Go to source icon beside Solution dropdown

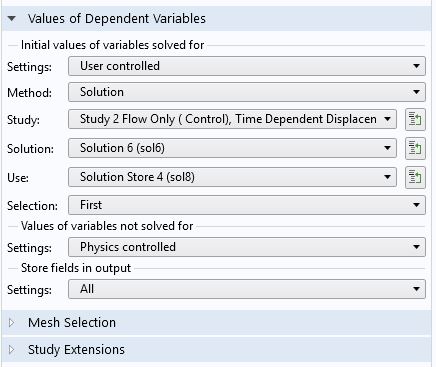tap(415, 148)
